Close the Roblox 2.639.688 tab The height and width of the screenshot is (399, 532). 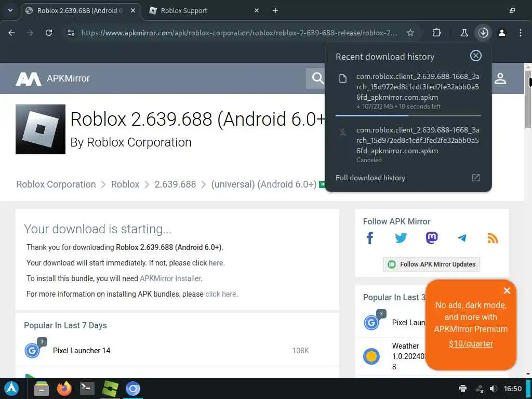click(133, 10)
